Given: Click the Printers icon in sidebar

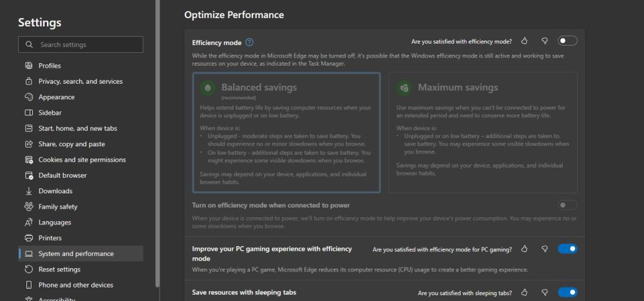Looking at the screenshot, I should 29,238.
